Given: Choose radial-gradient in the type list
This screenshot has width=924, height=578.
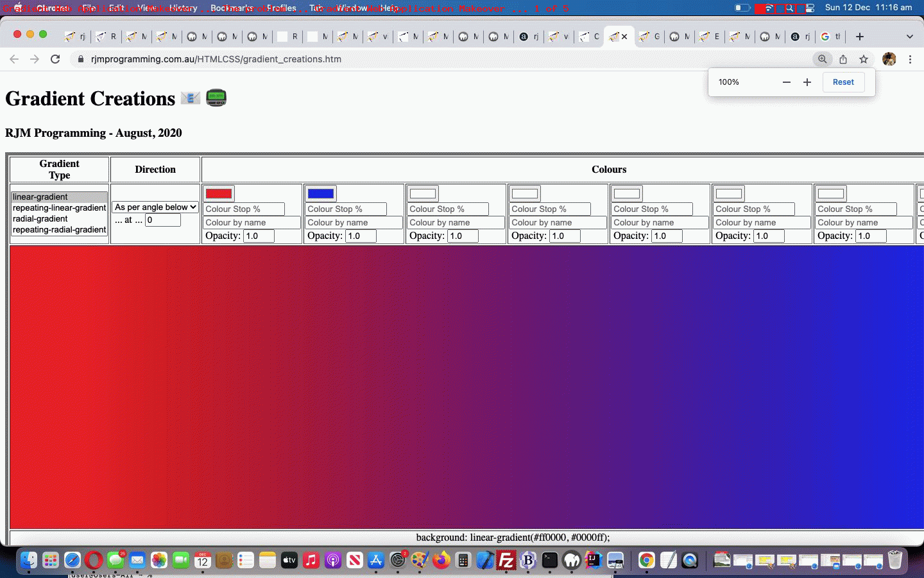Looking at the screenshot, I should click(59, 218).
